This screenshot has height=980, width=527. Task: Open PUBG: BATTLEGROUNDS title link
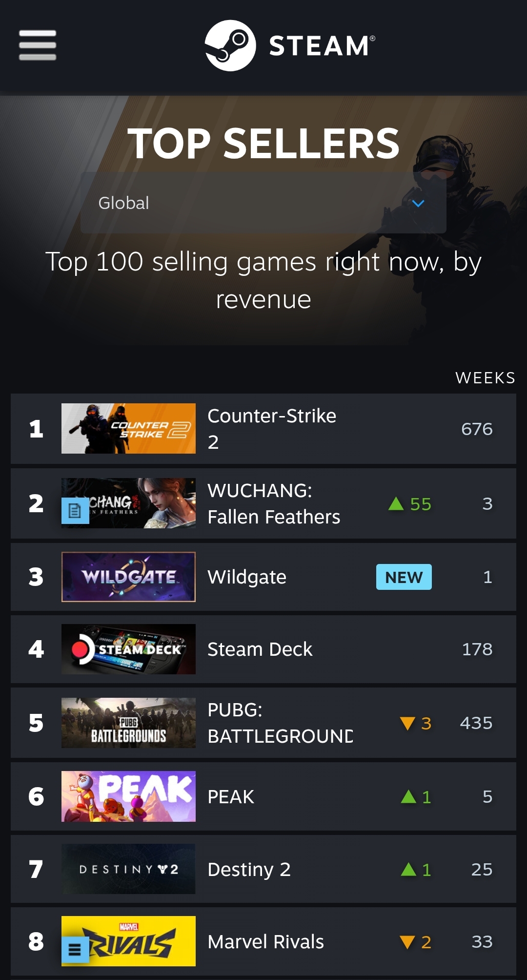280,723
